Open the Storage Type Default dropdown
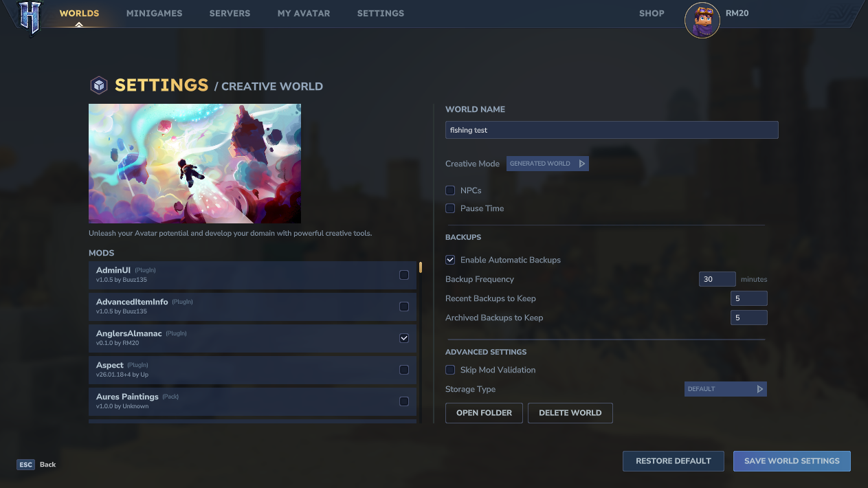Viewport: 868px width, 488px height. tap(725, 389)
